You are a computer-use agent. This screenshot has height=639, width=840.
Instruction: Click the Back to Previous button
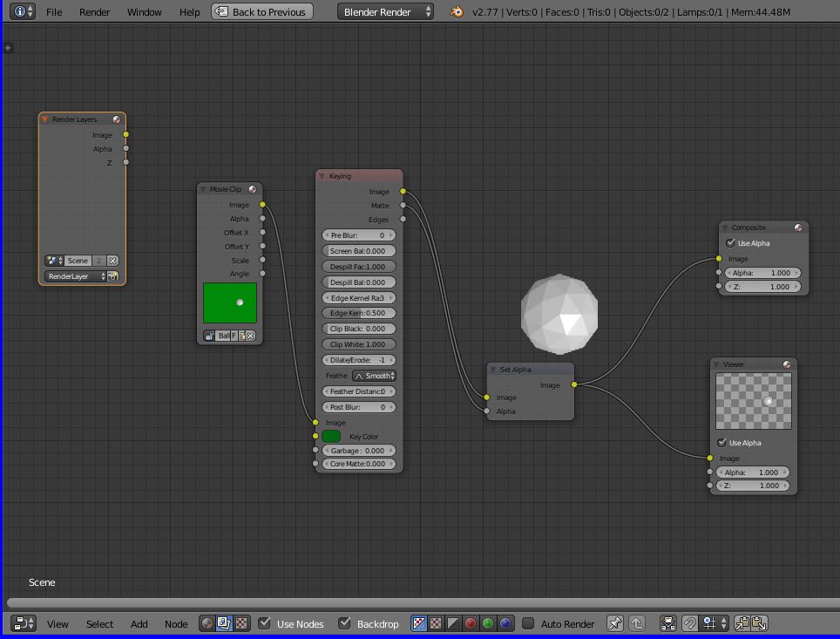click(x=260, y=11)
